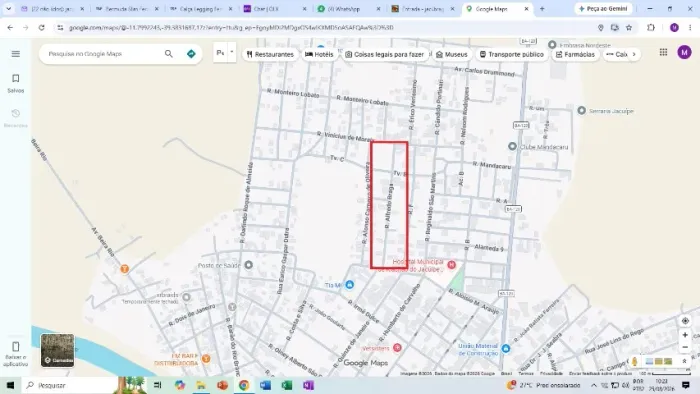The height and width of the screenshot is (394, 700).
Task: Switch to the Entrada tab
Action: pos(423,9)
